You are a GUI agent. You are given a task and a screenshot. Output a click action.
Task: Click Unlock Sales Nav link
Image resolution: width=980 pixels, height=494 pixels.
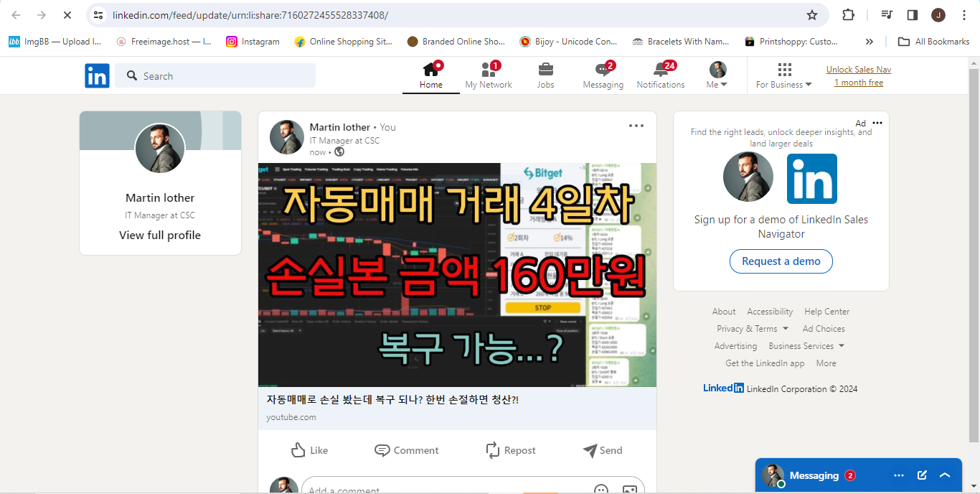(x=859, y=70)
